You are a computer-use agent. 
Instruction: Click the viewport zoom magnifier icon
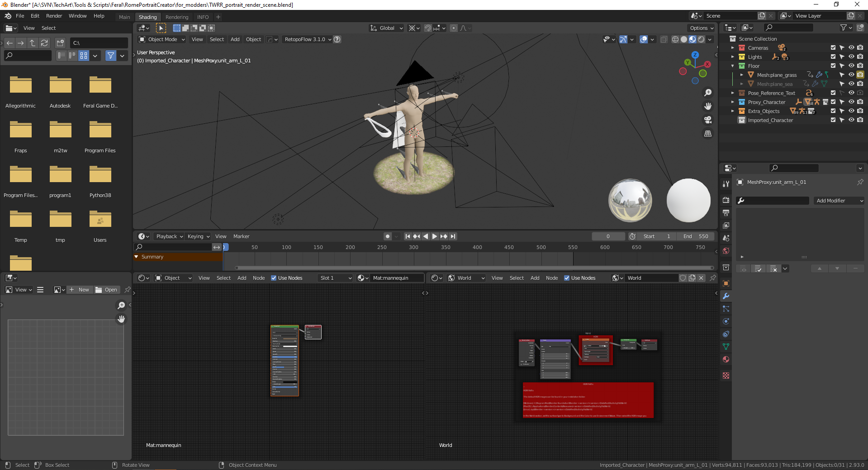708,93
